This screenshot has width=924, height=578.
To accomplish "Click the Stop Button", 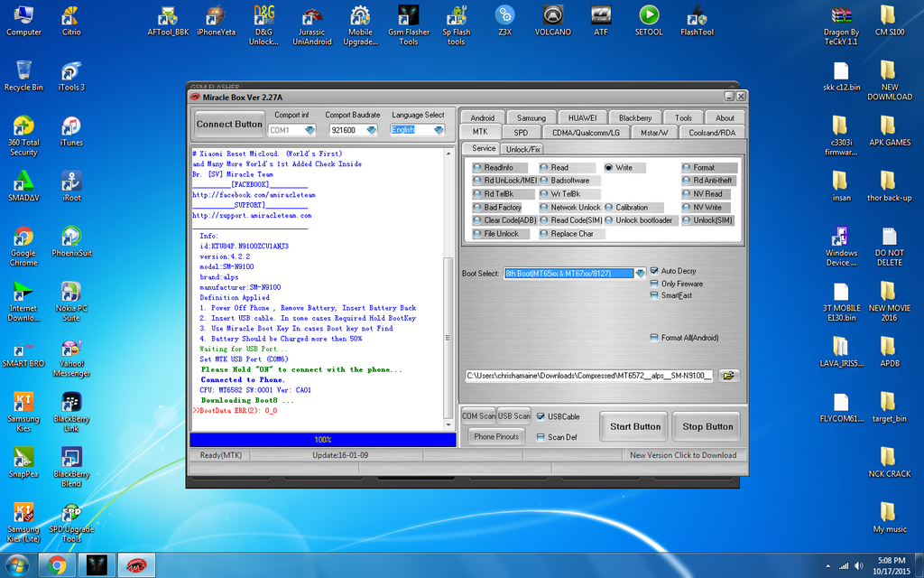I will (x=707, y=426).
